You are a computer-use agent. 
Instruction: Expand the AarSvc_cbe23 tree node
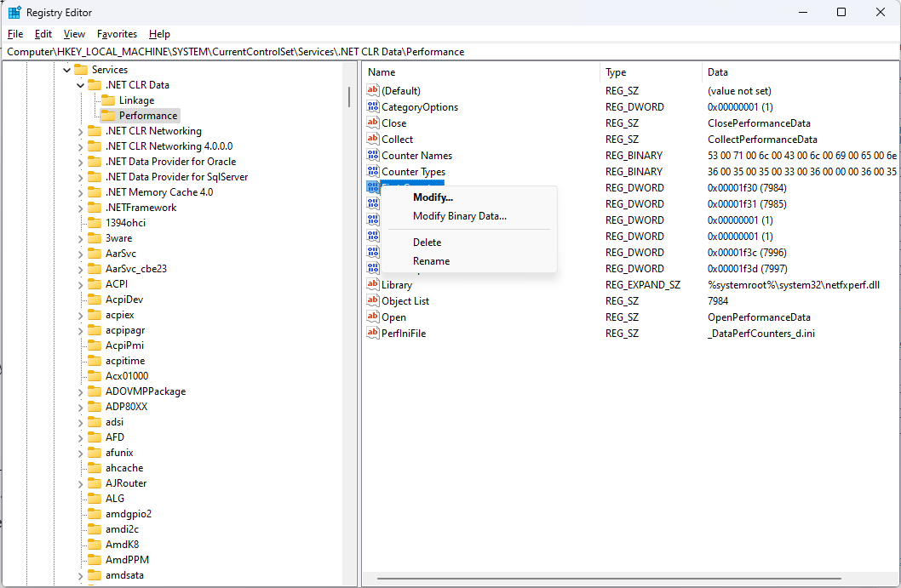tap(80, 269)
